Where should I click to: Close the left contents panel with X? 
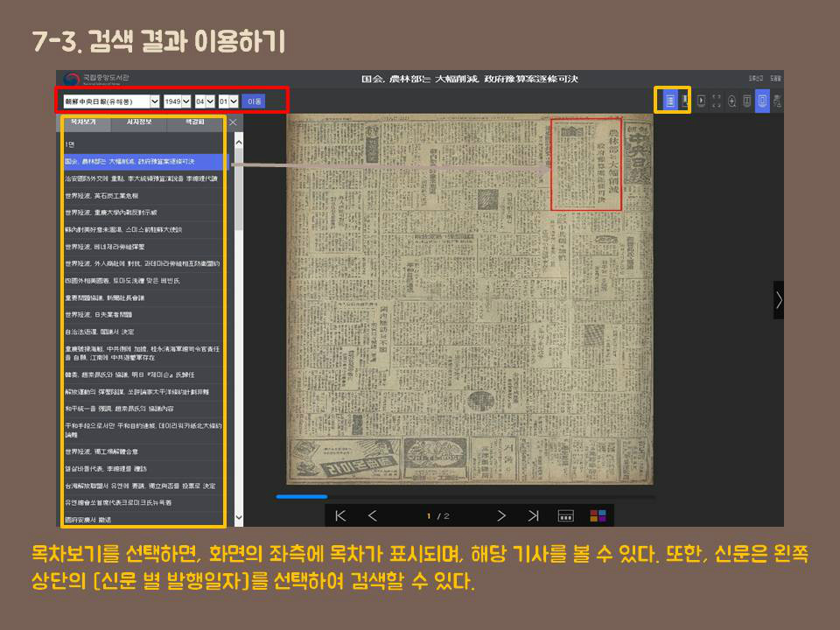coord(233,122)
